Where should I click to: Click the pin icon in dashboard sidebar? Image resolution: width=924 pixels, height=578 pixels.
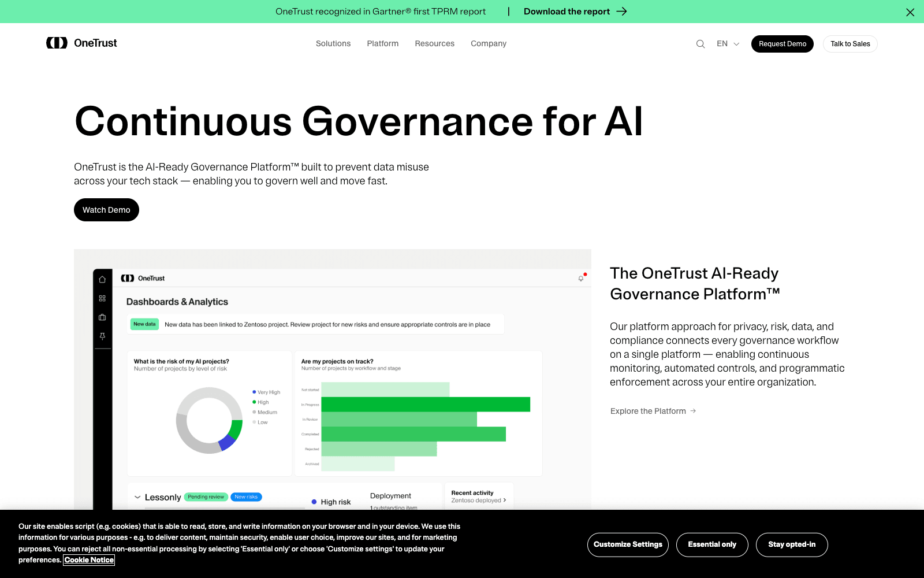click(102, 336)
